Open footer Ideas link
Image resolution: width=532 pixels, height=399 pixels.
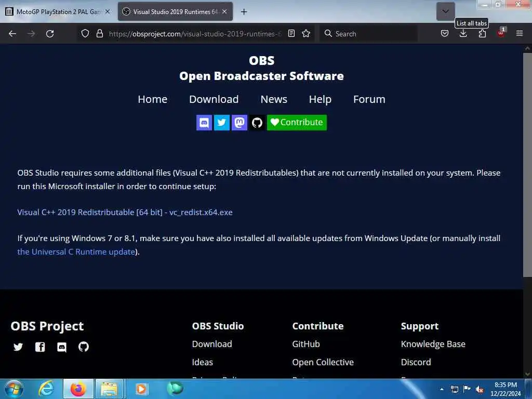[203, 362]
